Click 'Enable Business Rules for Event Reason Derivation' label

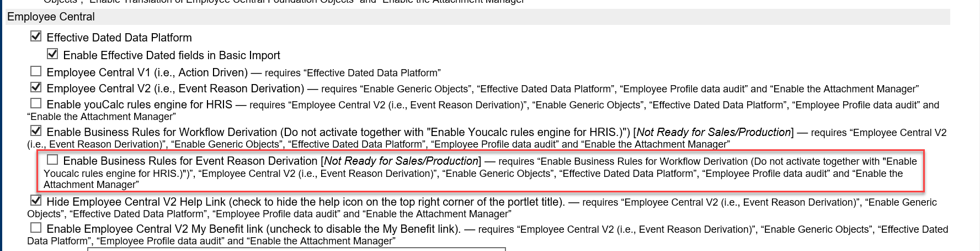[190, 161]
